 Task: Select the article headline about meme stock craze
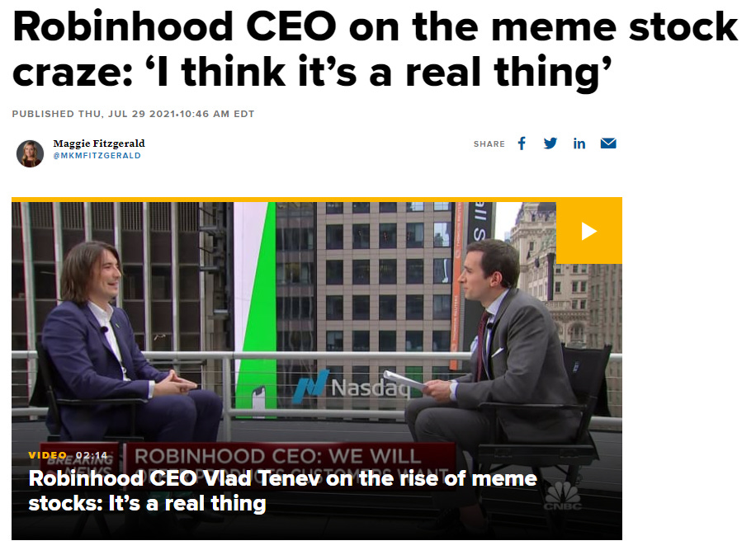pos(375,49)
